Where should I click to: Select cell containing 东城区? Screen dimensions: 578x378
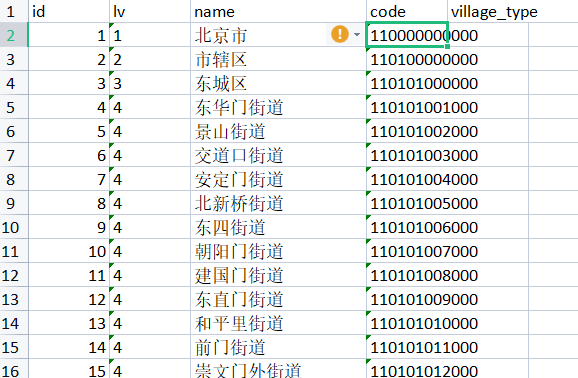pyautogui.click(x=278, y=83)
